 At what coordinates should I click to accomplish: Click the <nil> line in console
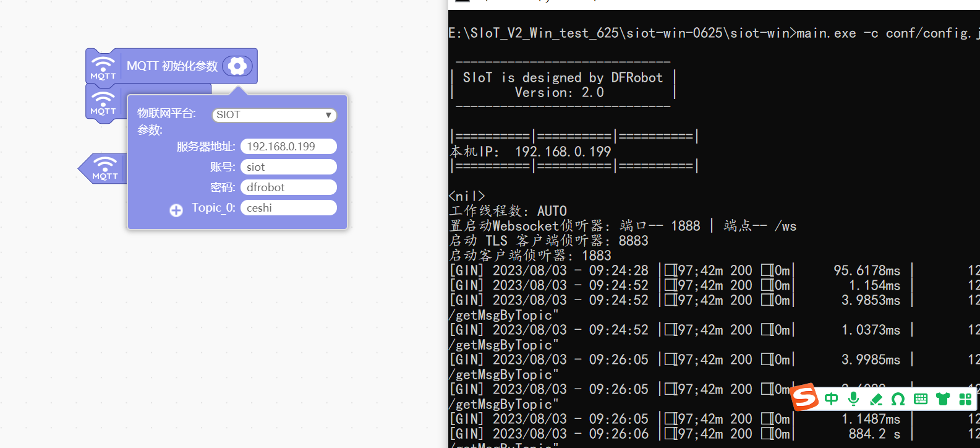(467, 196)
